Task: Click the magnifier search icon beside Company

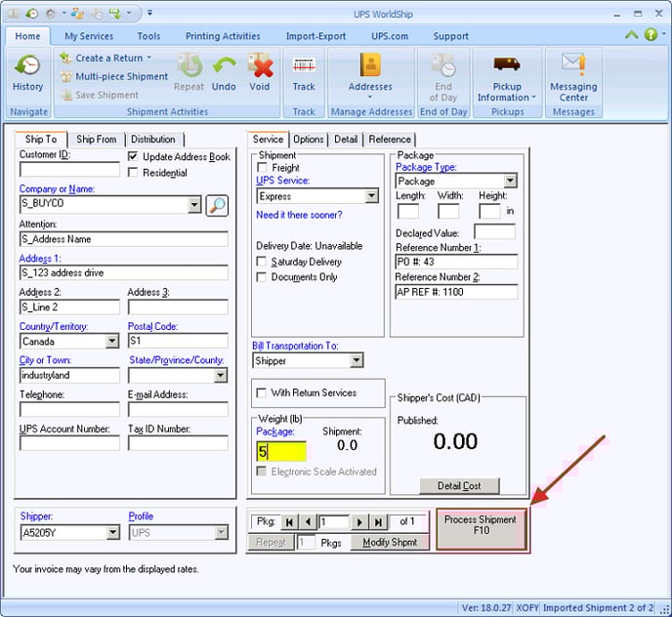Action: coord(217,205)
